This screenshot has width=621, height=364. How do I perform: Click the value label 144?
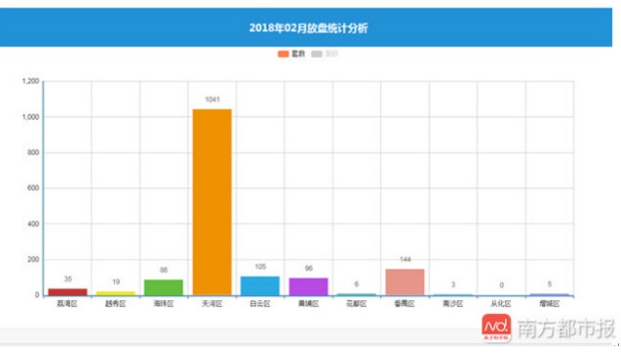405,260
